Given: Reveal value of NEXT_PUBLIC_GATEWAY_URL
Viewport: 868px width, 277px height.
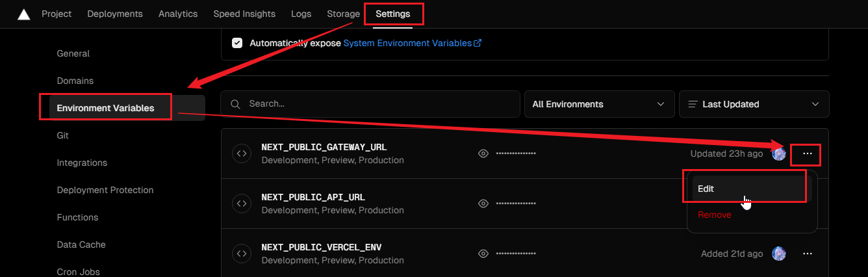Looking at the screenshot, I should pos(483,153).
